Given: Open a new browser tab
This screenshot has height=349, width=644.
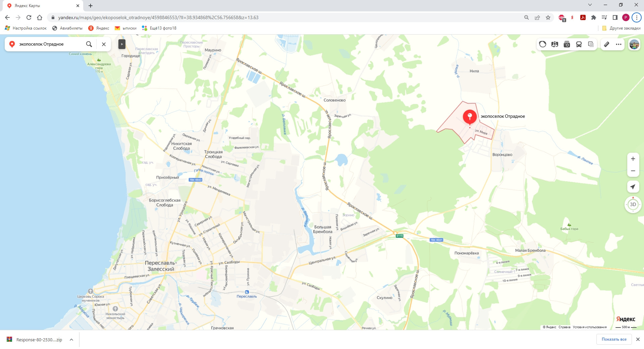Looking at the screenshot, I should pos(91,6).
